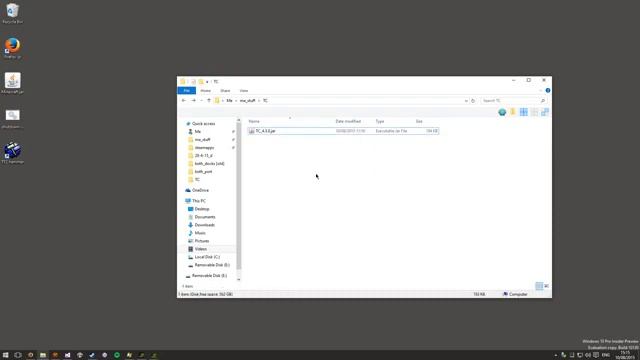Switch to the View ribbon tab

coord(244,91)
